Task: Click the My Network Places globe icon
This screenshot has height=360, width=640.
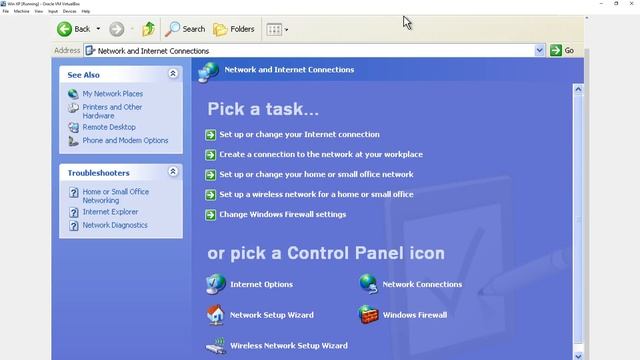Action: [73, 94]
